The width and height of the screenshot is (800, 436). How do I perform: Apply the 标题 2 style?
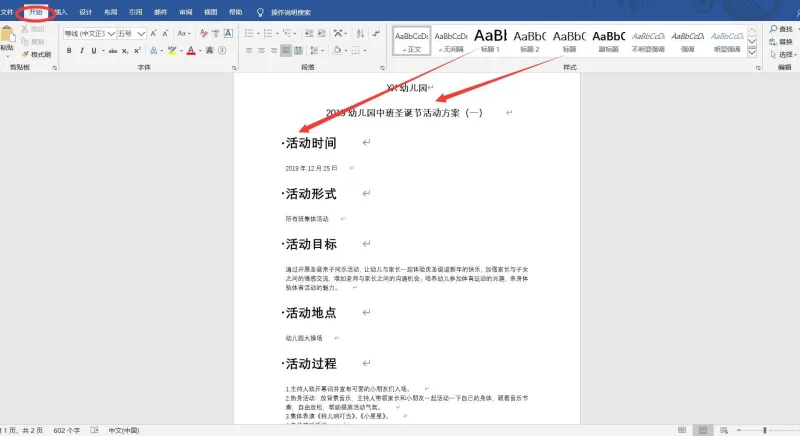tap(530, 41)
